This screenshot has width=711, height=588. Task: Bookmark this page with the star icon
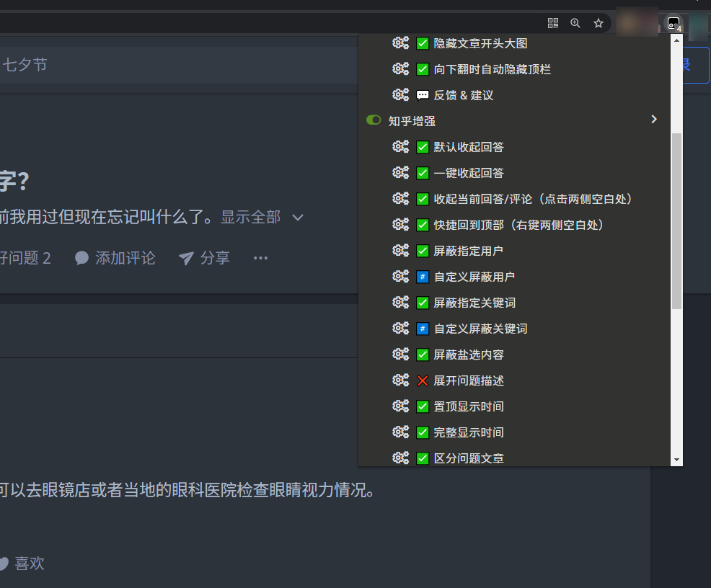pos(599,23)
